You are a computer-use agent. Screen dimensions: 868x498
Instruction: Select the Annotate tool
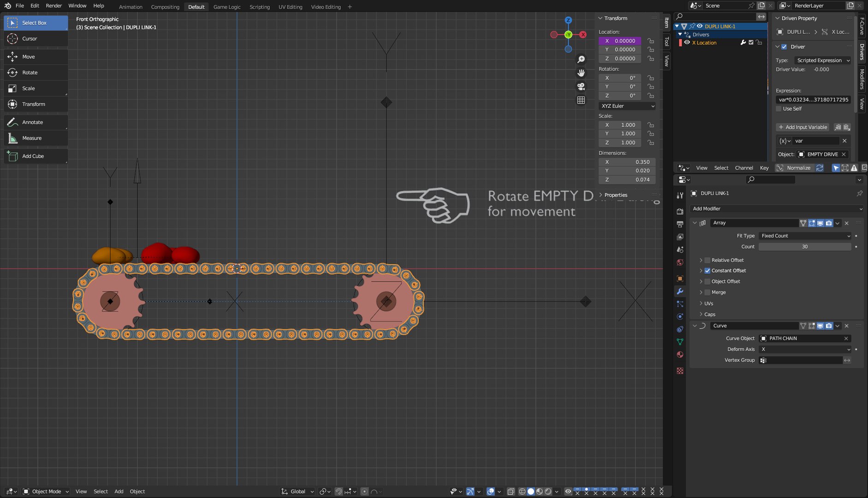click(x=36, y=122)
